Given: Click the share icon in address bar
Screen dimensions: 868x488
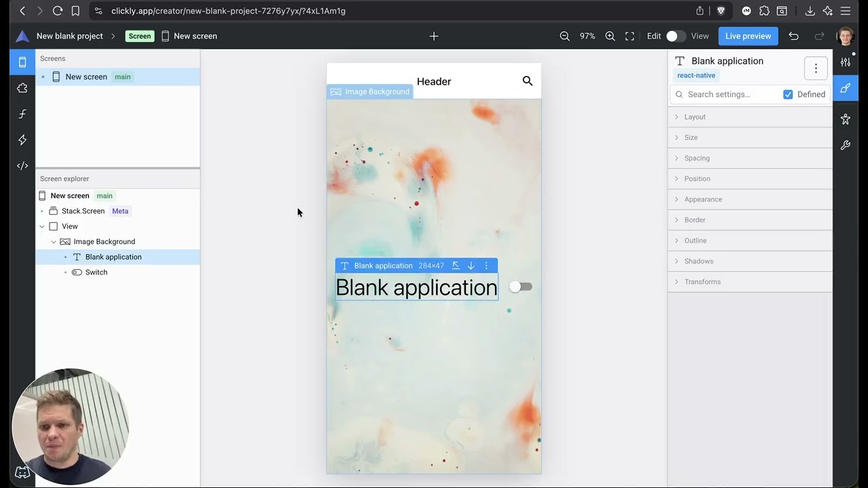Looking at the screenshot, I should pos(700,11).
